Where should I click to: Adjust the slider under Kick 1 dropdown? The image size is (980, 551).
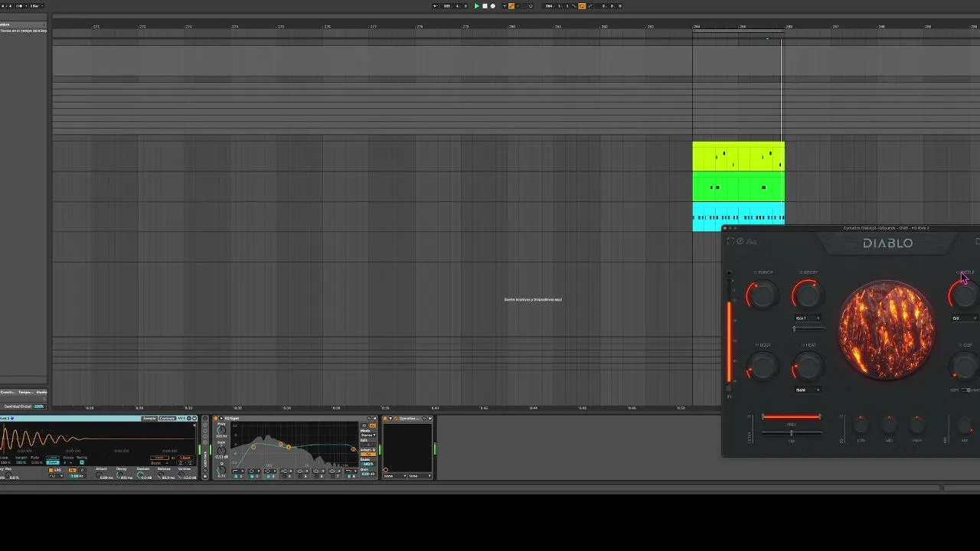pyautogui.click(x=809, y=329)
